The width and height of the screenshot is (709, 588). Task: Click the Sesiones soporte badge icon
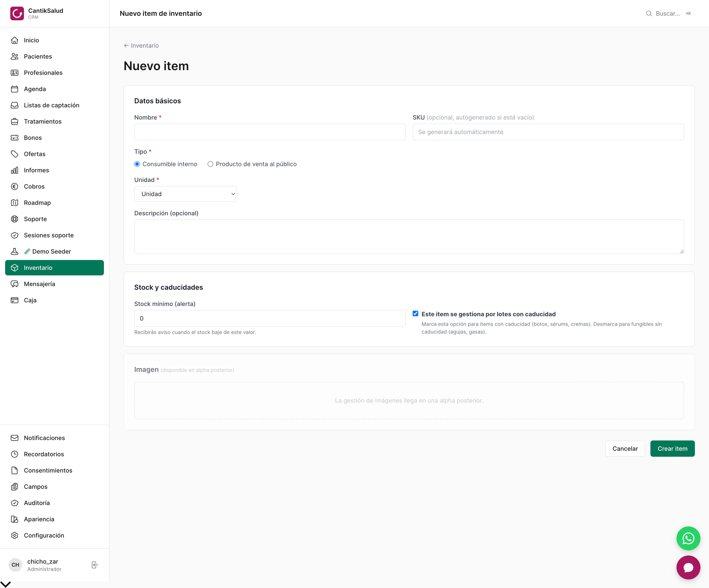coord(15,235)
